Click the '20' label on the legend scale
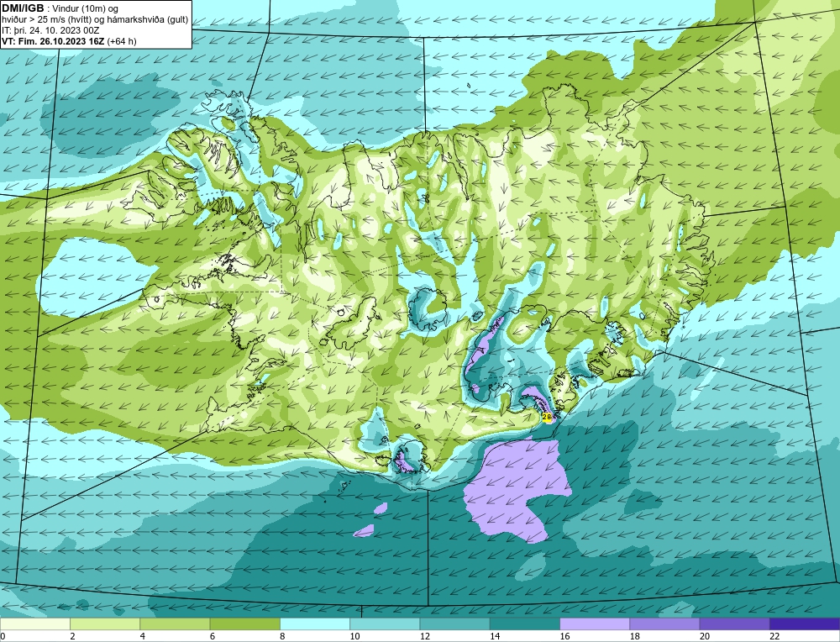The width and height of the screenshot is (840, 642). tap(704, 636)
